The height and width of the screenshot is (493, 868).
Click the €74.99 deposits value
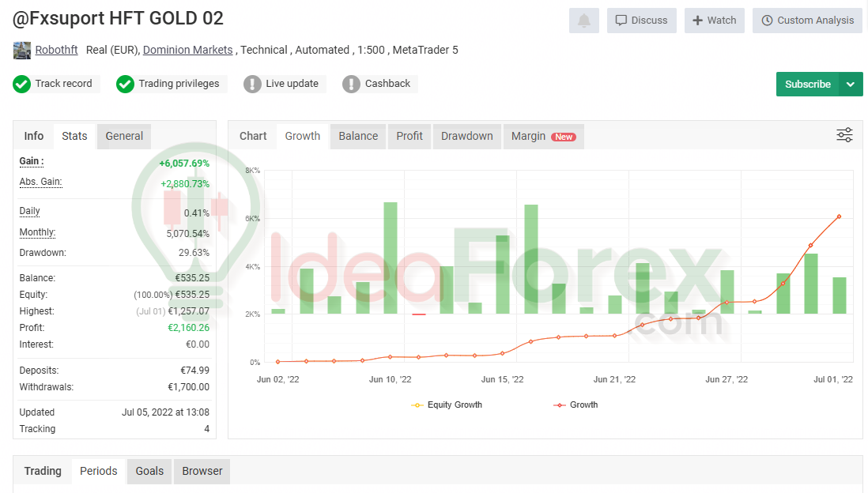pyautogui.click(x=194, y=371)
